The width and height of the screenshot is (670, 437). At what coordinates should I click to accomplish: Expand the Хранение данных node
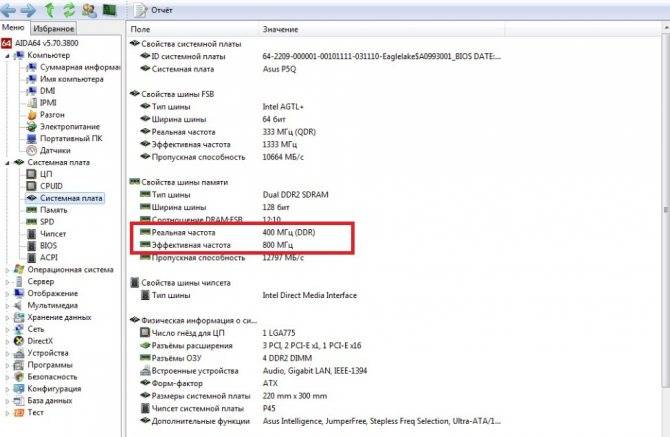[x=7, y=318]
